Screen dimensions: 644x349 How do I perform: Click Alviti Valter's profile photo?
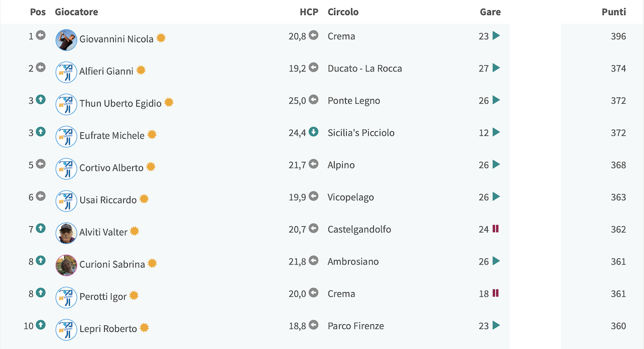click(x=66, y=233)
